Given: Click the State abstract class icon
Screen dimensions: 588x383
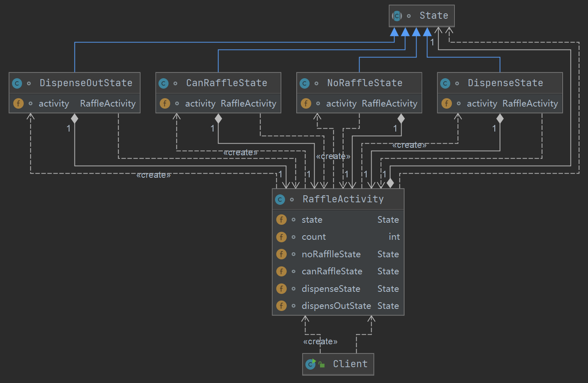Looking at the screenshot, I should (397, 16).
